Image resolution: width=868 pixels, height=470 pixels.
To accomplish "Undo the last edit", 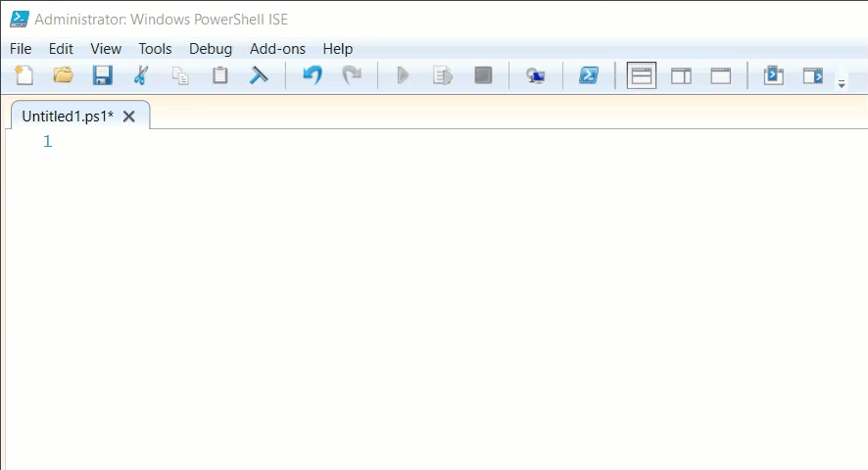I will click(313, 75).
